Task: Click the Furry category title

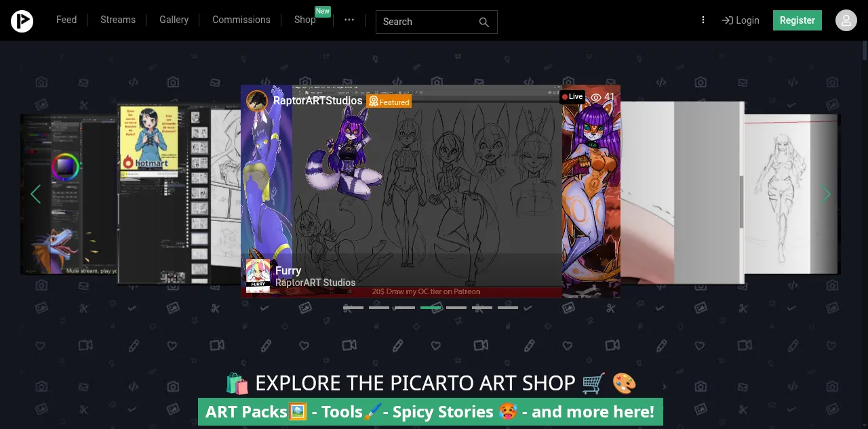Action: [x=288, y=270]
